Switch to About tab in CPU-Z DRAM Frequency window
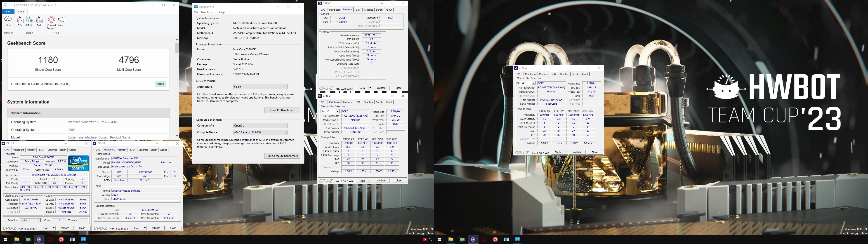Viewport: 868px width, 244px height. (x=389, y=10)
